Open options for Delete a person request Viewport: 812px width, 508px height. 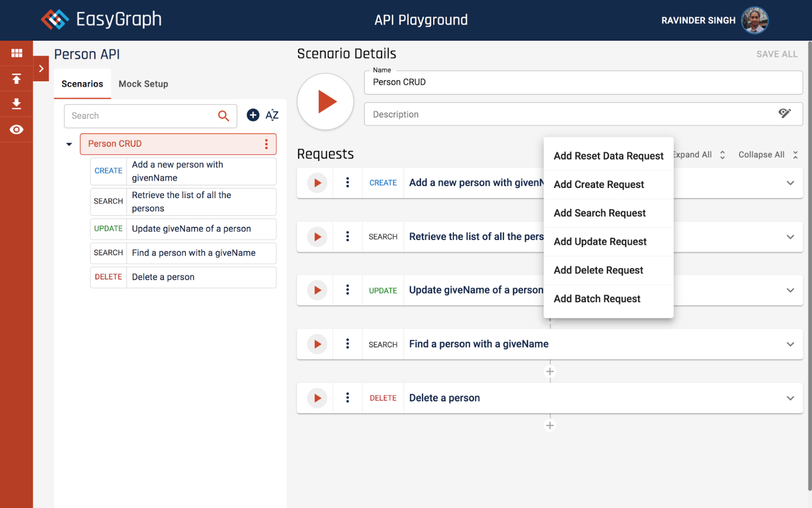[347, 398]
